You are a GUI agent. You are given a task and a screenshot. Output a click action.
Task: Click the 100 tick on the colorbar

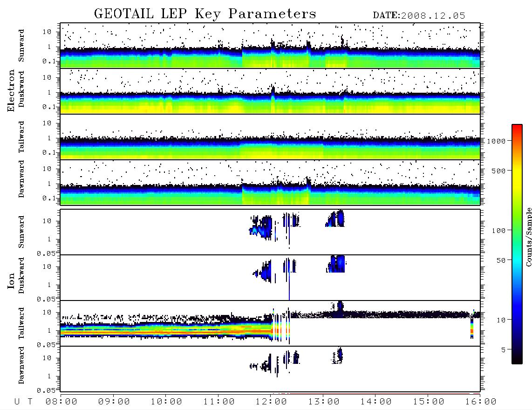[499, 231]
